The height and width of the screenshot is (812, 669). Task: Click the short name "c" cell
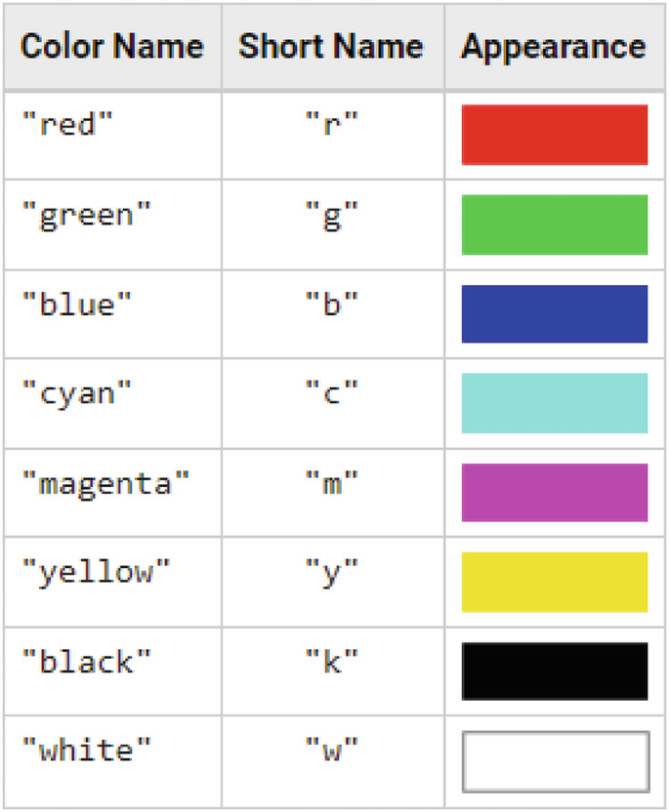pos(332,392)
